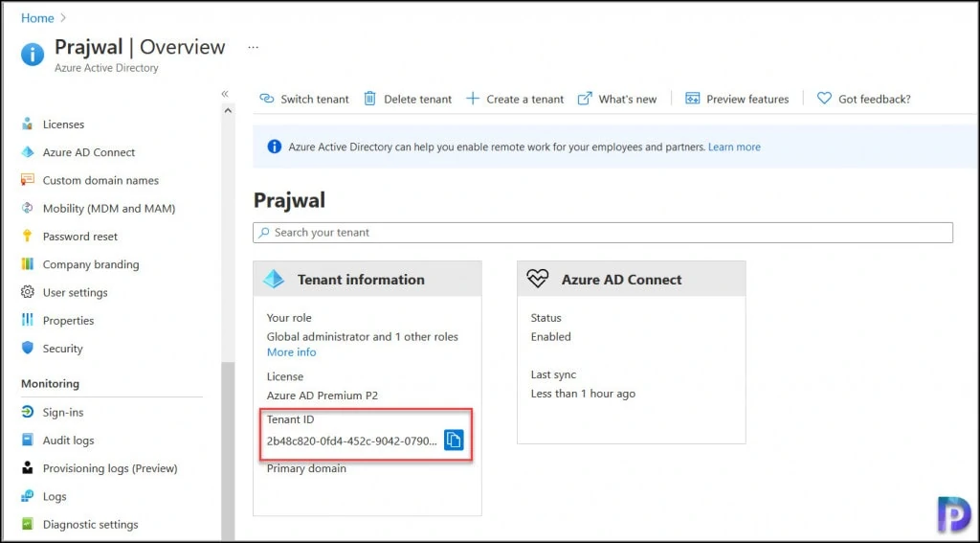Open Diagnostic settings entry
980x543 pixels.
click(91, 525)
